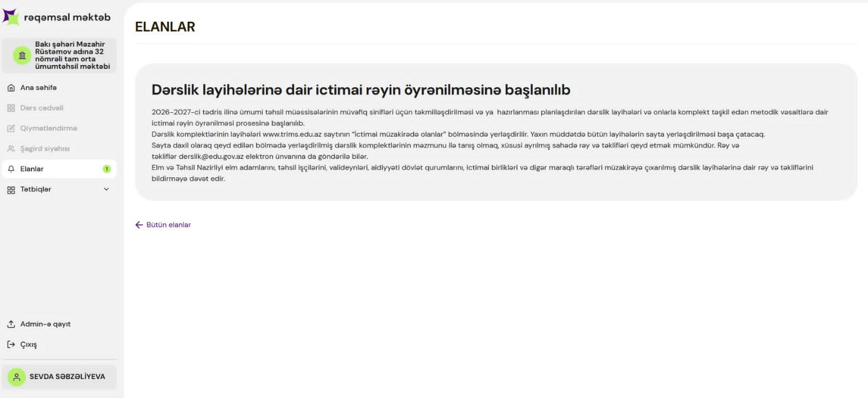
Task: Select Qiymətləndirmə in the sidebar
Action: [x=48, y=129]
